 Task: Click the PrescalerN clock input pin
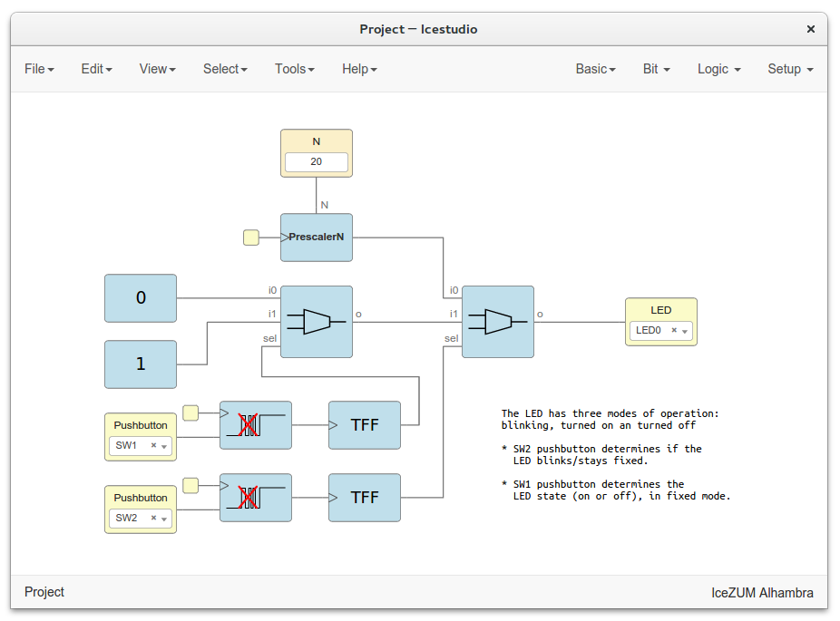[251, 238]
